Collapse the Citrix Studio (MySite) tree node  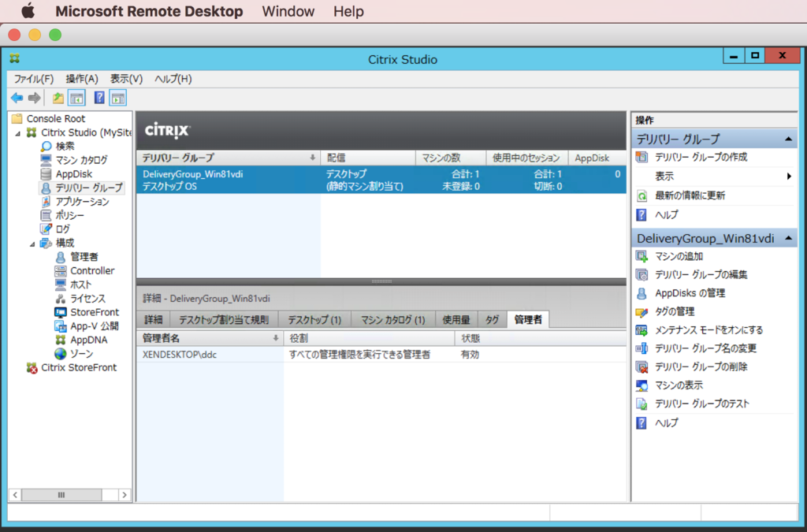click(x=18, y=133)
